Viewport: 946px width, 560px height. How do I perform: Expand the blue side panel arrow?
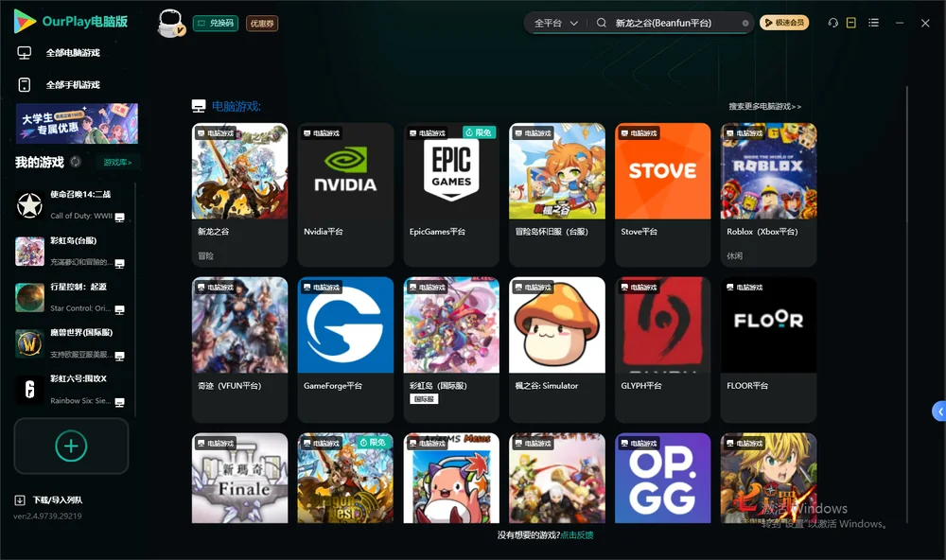(939, 411)
